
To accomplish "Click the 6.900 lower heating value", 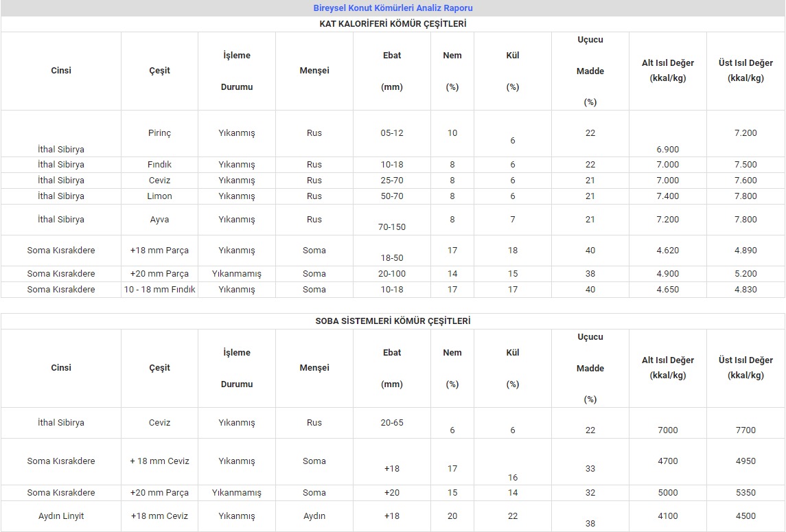I will pyautogui.click(x=668, y=149).
